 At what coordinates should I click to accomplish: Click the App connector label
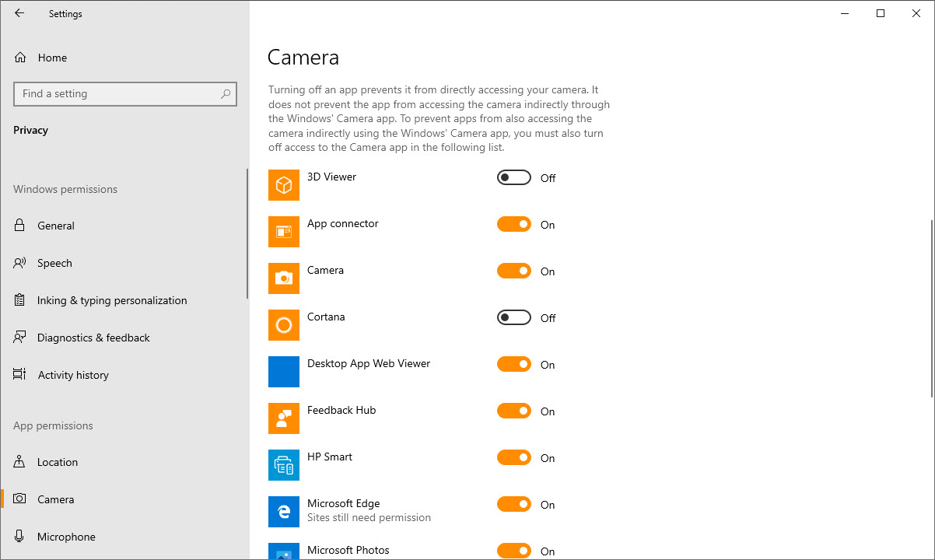[x=342, y=223]
